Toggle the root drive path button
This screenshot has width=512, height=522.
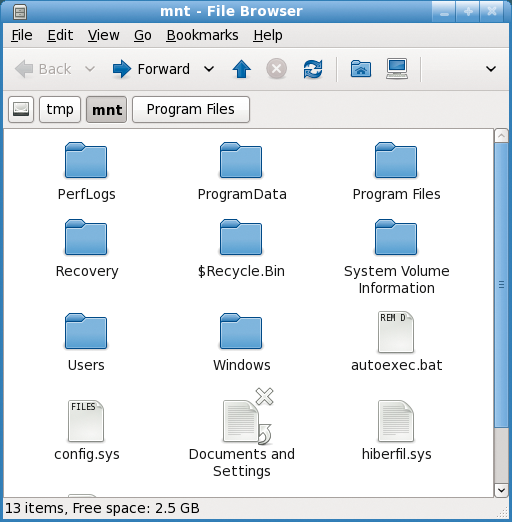point(21,109)
